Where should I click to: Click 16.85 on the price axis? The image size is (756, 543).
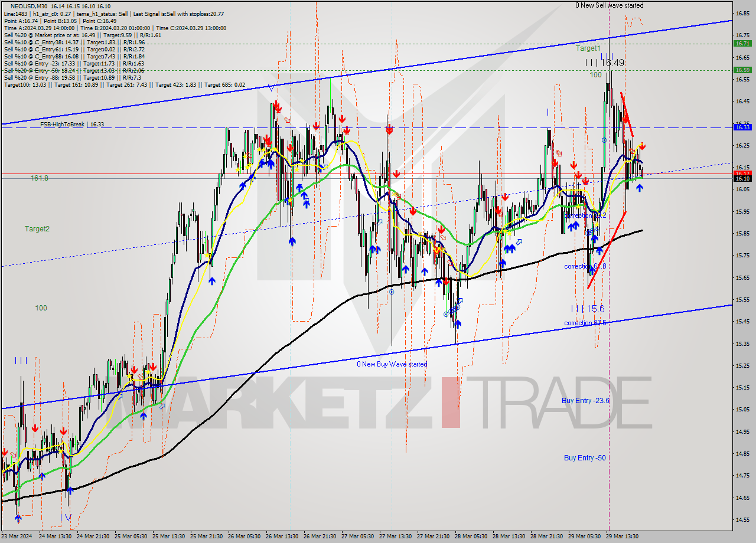tap(742, 13)
